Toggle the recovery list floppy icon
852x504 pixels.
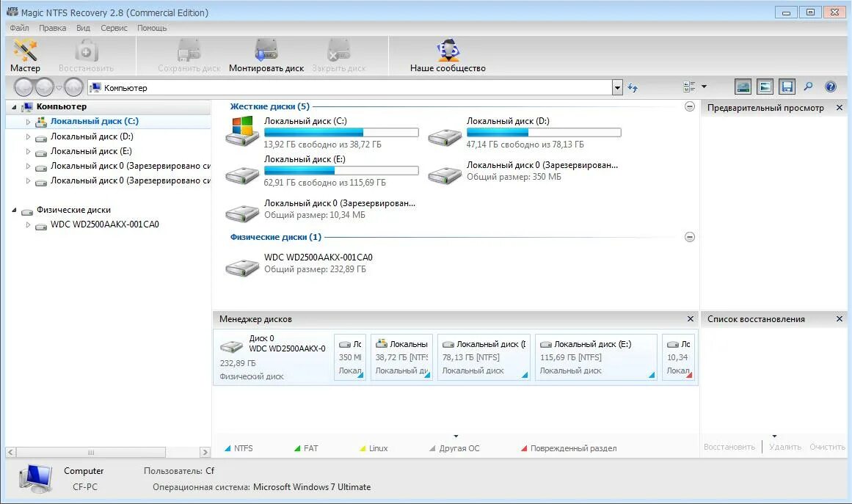pyautogui.click(x=787, y=87)
